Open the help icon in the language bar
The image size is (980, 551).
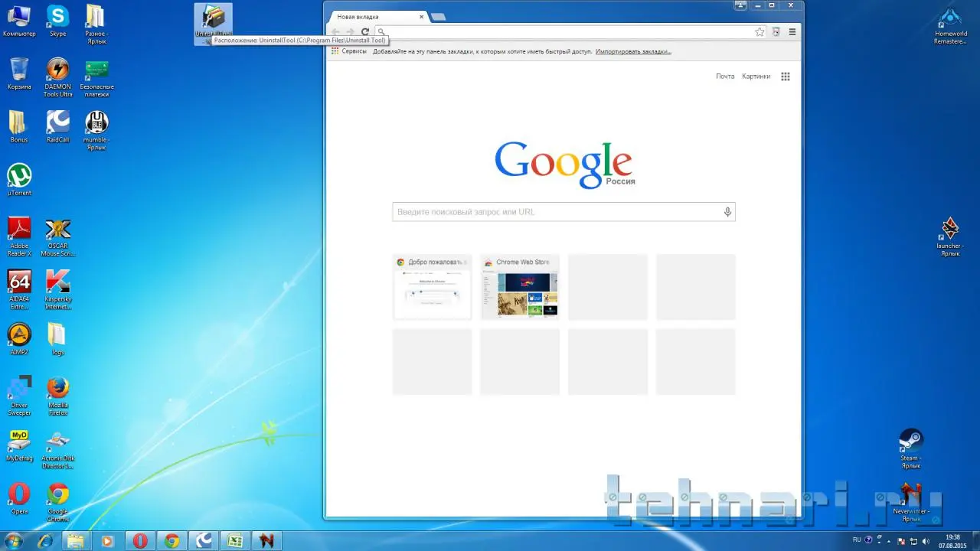coord(867,540)
